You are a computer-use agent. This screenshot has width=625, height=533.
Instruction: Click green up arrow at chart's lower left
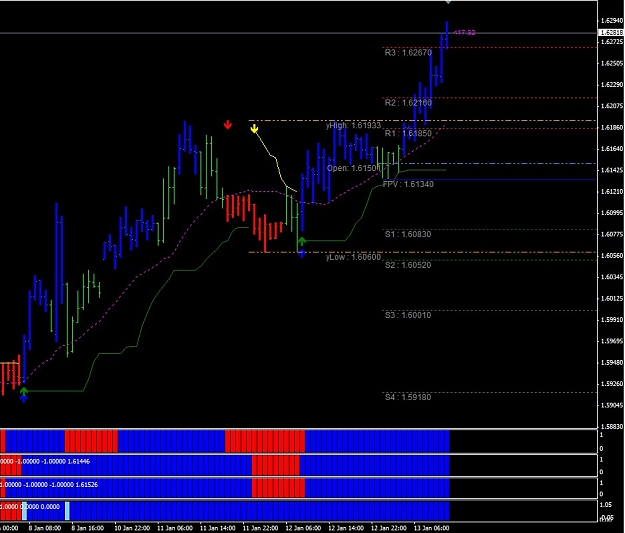24,391
